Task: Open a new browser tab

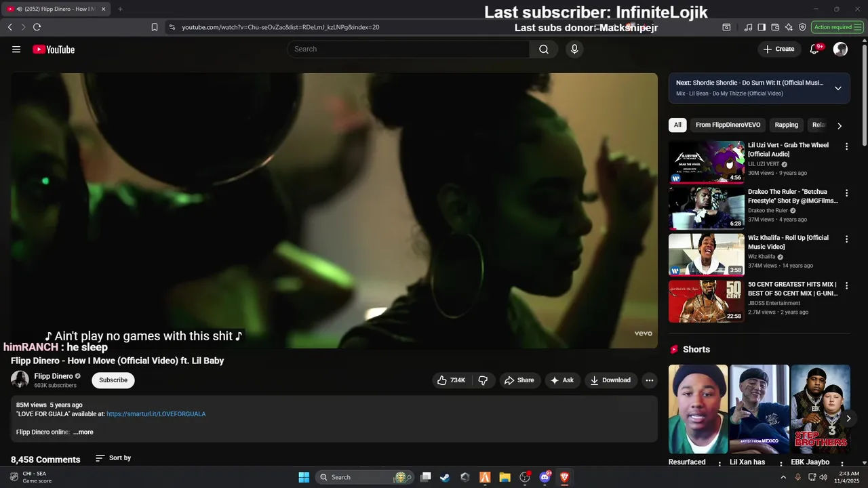Action: tap(120, 9)
